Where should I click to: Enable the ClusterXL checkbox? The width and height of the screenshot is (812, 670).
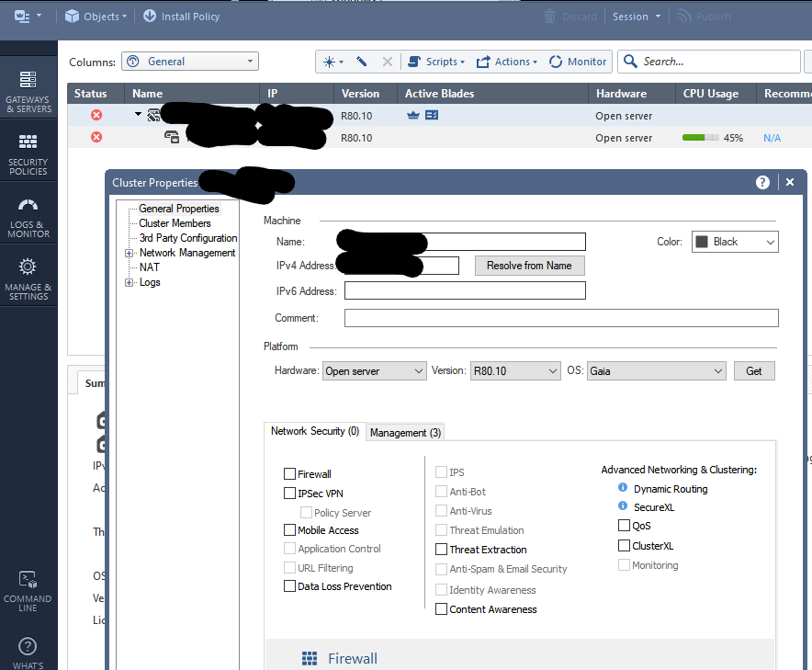pyautogui.click(x=624, y=545)
